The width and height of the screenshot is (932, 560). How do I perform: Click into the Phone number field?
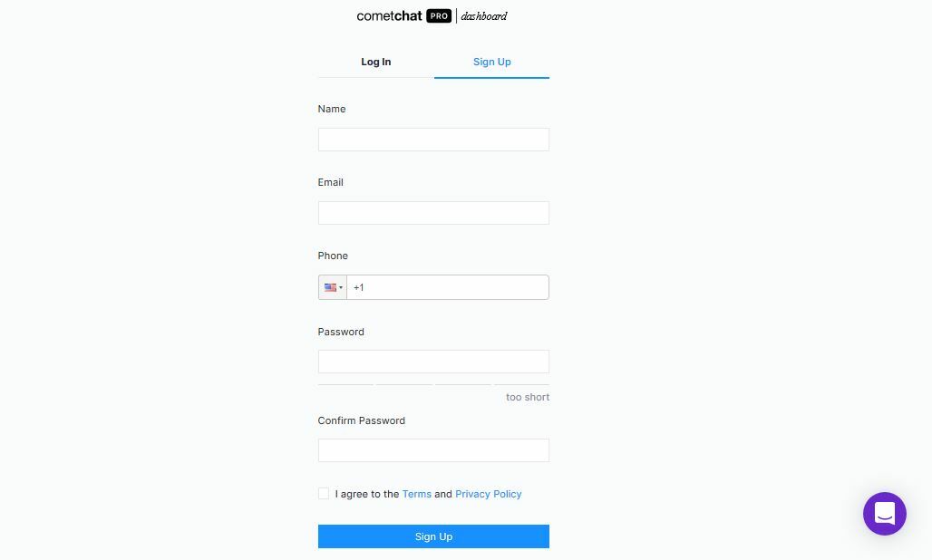coord(448,287)
